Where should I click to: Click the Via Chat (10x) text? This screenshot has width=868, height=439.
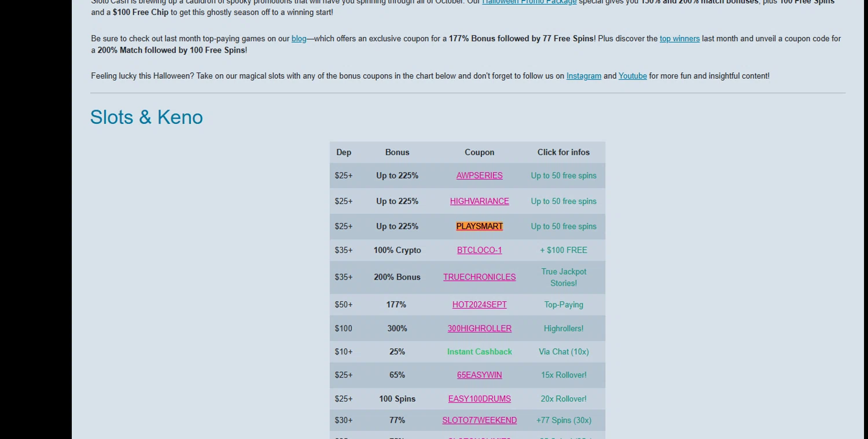coord(564,352)
